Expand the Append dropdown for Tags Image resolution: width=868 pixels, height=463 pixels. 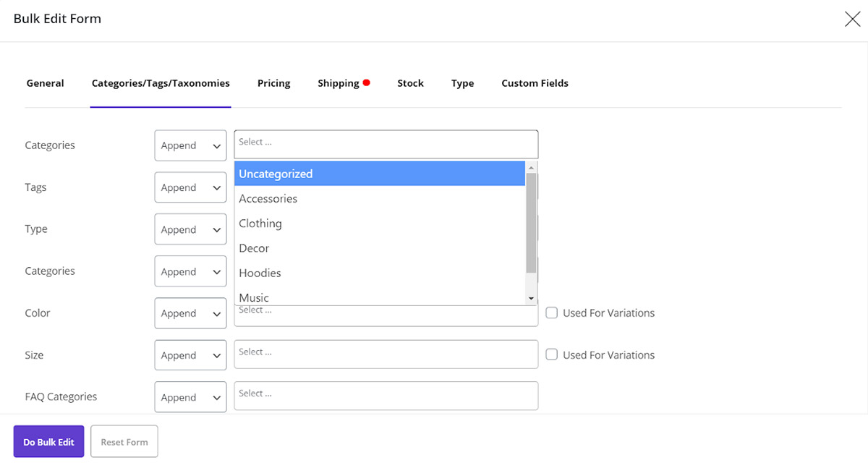(x=190, y=187)
